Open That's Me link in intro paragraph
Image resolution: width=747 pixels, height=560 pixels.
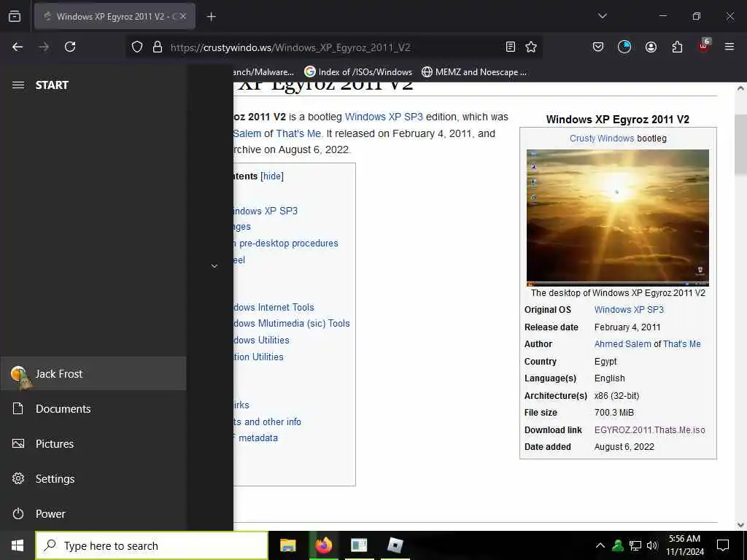pyautogui.click(x=299, y=133)
